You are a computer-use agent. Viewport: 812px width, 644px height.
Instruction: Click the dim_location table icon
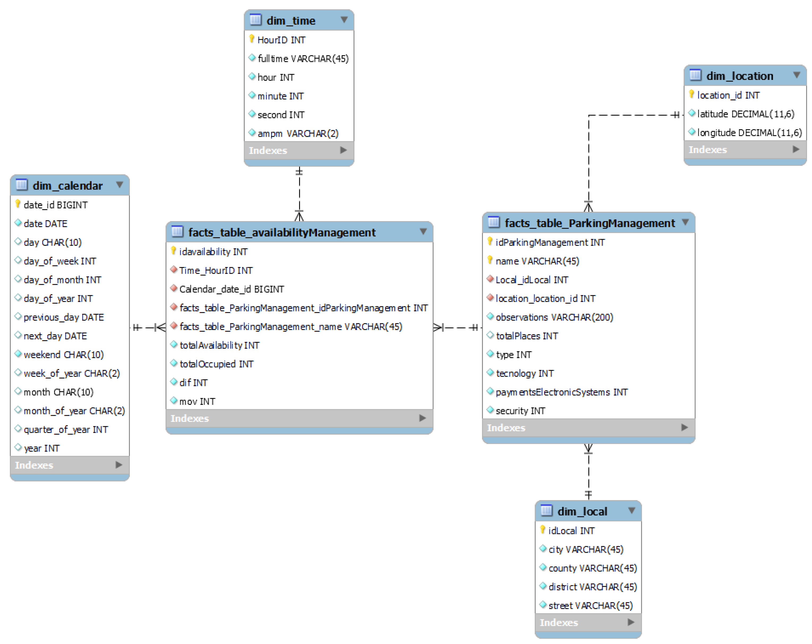(x=695, y=75)
